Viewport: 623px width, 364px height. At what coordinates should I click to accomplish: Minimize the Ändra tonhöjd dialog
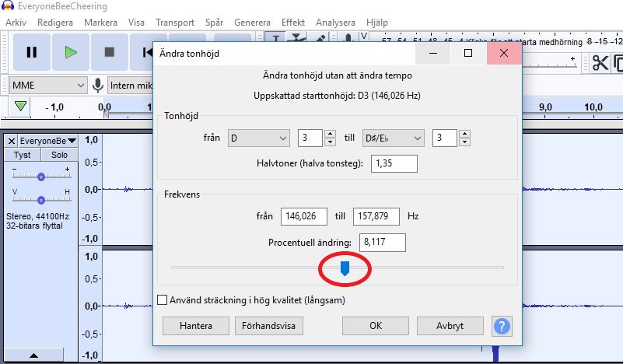pos(433,53)
